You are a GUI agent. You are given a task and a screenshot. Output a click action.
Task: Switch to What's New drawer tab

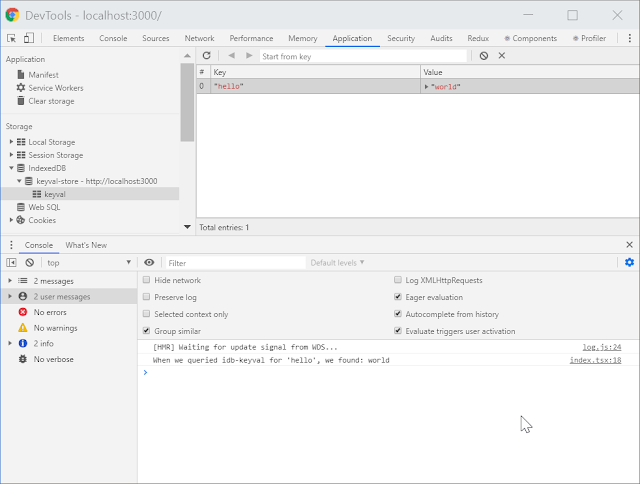pos(86,245)
